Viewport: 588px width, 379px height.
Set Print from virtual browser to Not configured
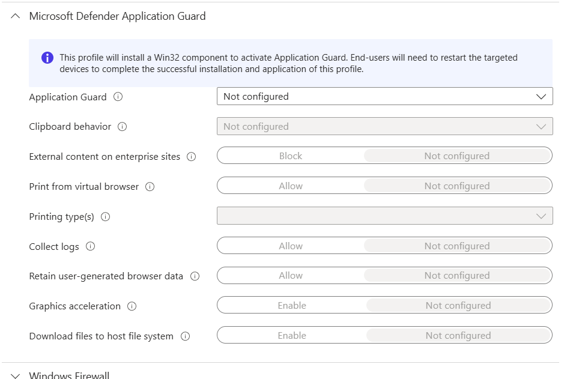coord(457,186)
